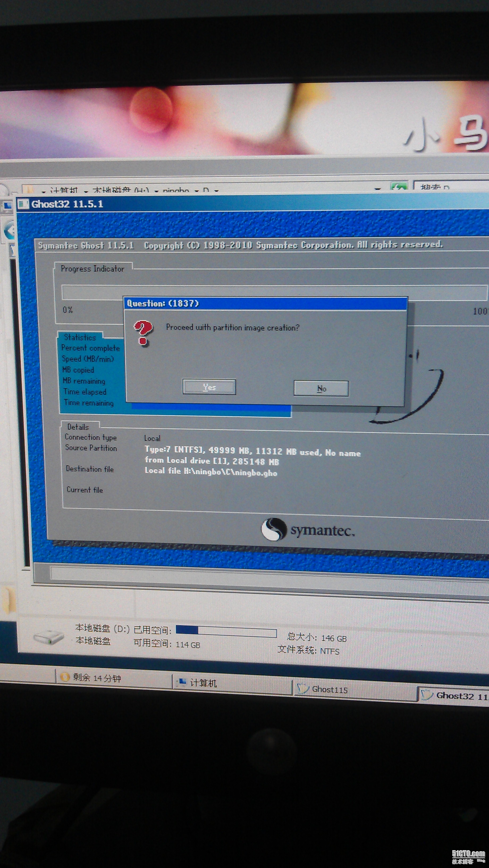Click the 计算机 taskbar computer icon
The width and height of the screenshot is (489, 868).
(x=182, y=682)
